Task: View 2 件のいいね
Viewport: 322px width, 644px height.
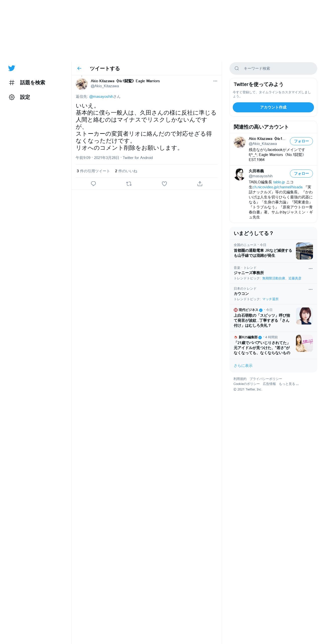Action: (126, 171)
